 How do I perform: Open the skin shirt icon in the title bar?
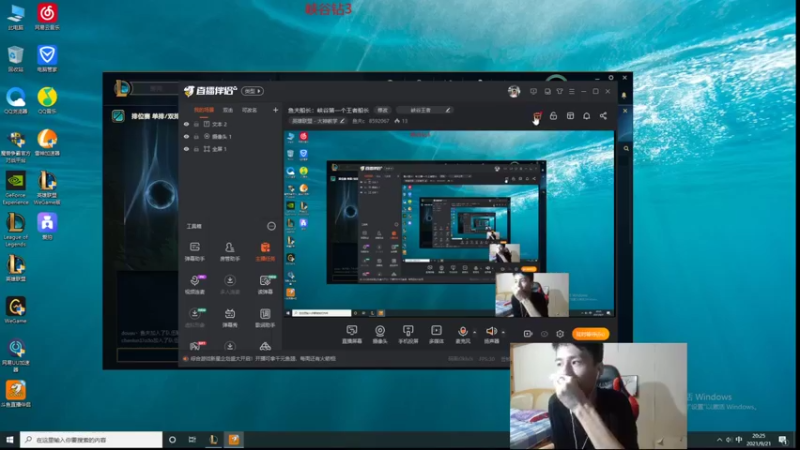(560, 91)
